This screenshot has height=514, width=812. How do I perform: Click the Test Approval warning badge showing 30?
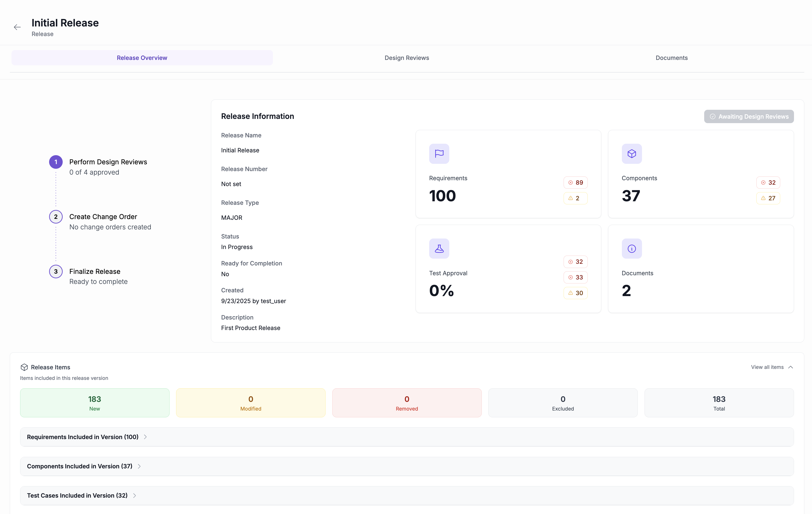(576, 293)
